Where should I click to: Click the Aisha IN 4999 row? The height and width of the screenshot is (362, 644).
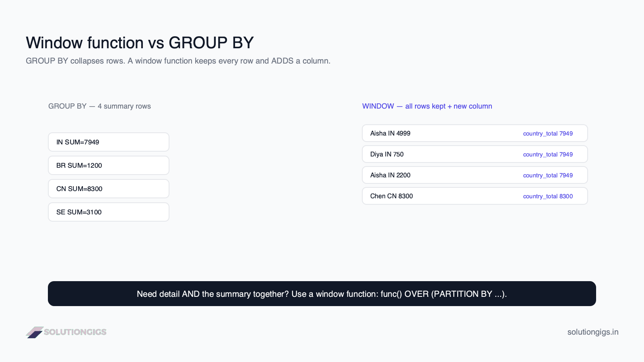[475, 133]
